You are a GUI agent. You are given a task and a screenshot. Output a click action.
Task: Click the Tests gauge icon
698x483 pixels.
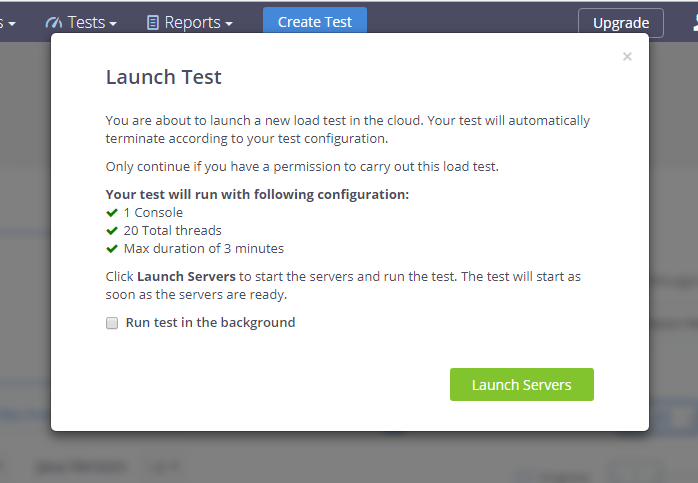pyautogui.click(x=53, y=22)
